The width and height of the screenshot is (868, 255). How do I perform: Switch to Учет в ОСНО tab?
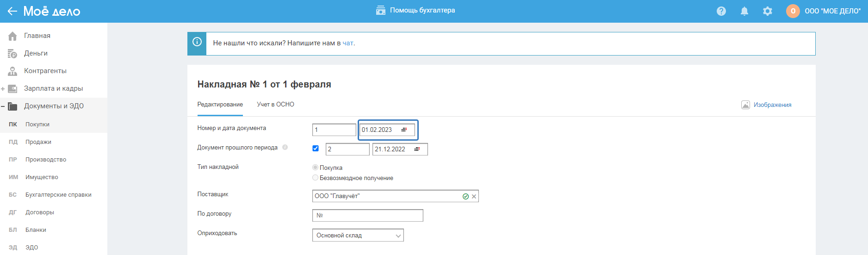point(275,105)
